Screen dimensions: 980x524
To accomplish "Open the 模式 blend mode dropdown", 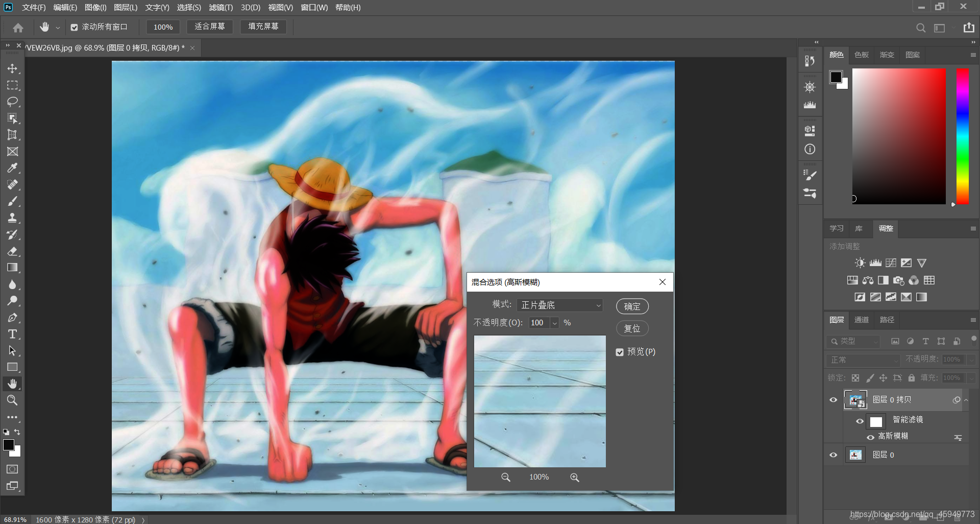I will pos(560,305).
